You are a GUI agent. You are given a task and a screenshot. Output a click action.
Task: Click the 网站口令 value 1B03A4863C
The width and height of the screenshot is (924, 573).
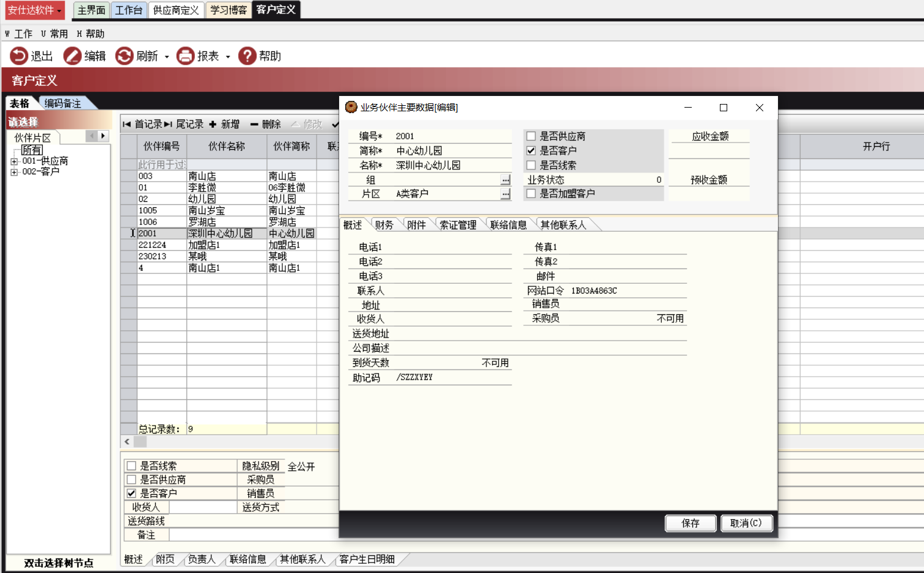[x=594, y=290]
